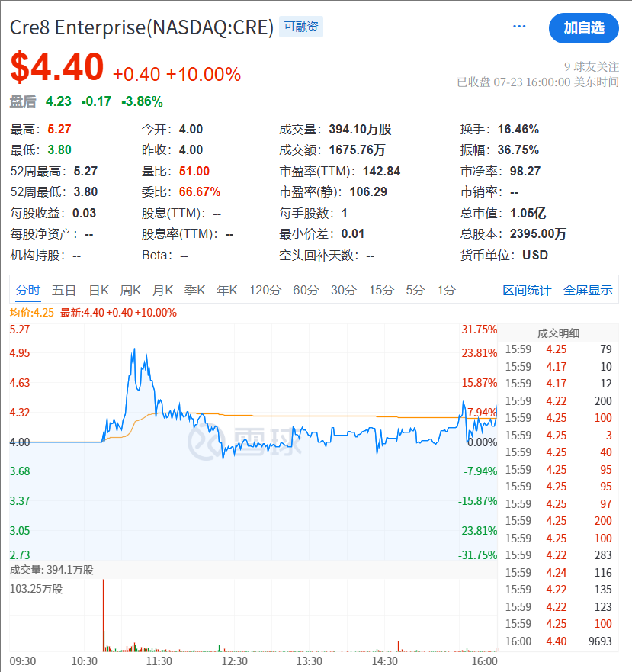
Task: Click the 市净率 value 98.27
Action: tap(525, 171)
